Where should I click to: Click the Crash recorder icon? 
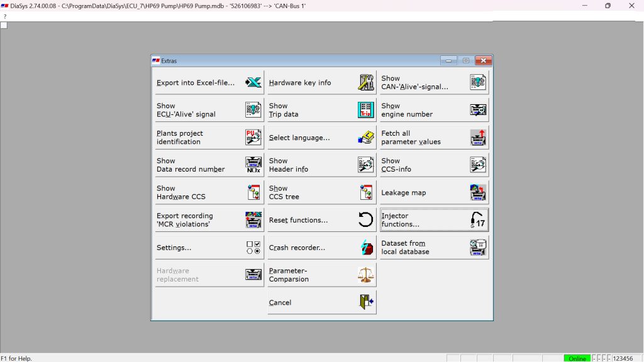tap(367, 248)
